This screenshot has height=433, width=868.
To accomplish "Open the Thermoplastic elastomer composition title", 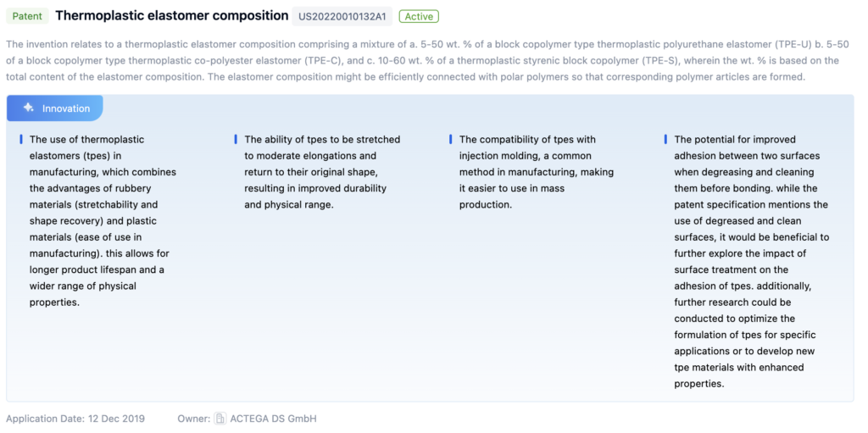I will 171,15.
